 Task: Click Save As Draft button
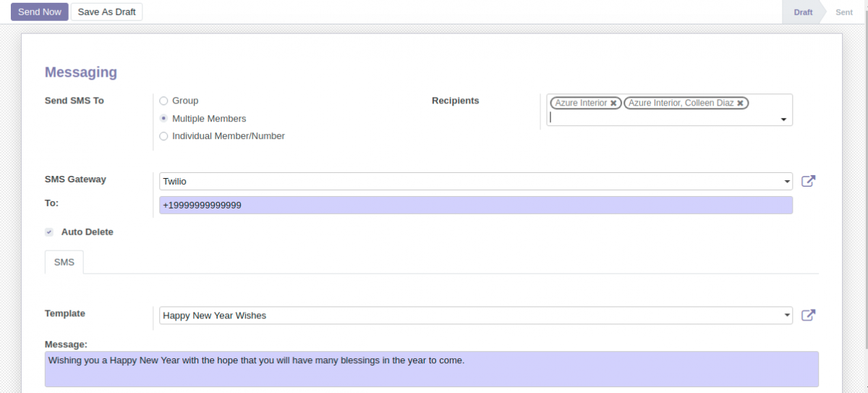106,12
